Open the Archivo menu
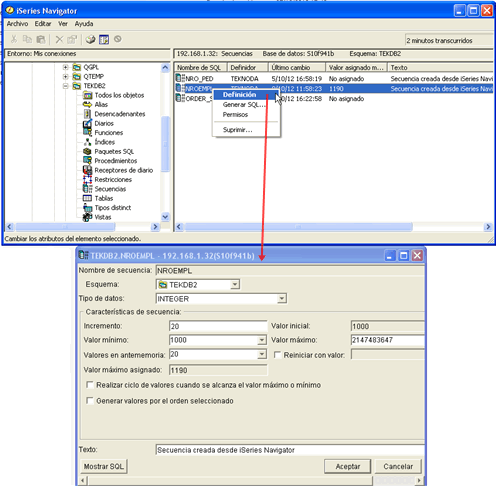Image resolution: width=496 pixels, height=486 pixels. (17, 24)
